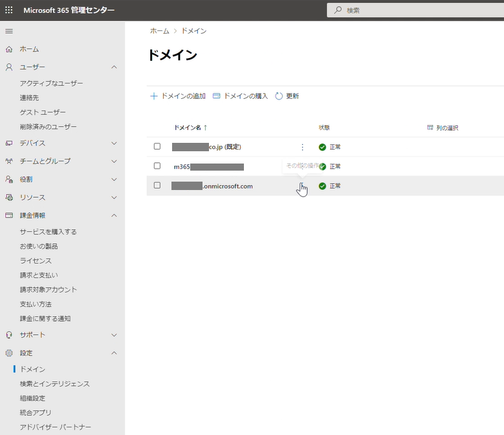Click the Teams and Groups icon
This screenshot has width=504, height=435.
[x=9, y=161]
